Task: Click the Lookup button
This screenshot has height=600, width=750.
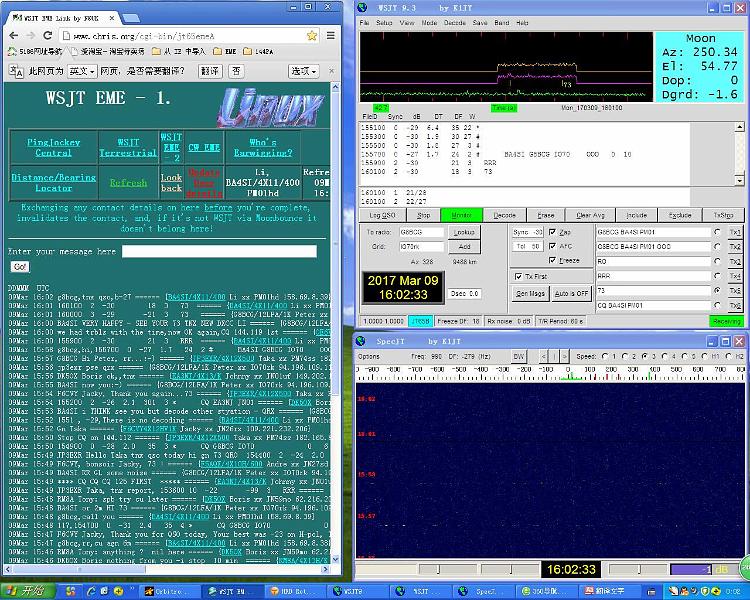Action: click(x=464, y=232)
